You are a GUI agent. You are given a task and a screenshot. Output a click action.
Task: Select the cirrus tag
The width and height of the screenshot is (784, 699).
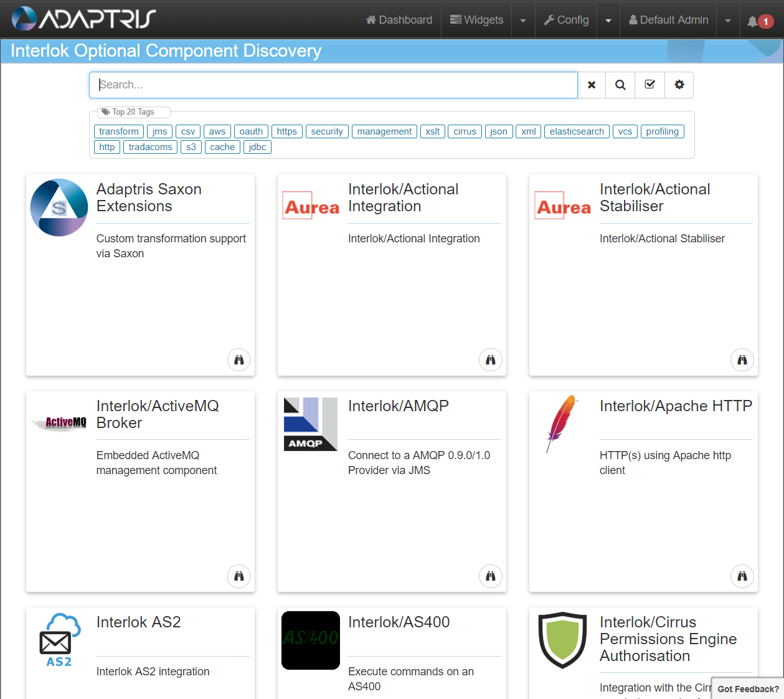pyautogui.click(x=465, y=131)
